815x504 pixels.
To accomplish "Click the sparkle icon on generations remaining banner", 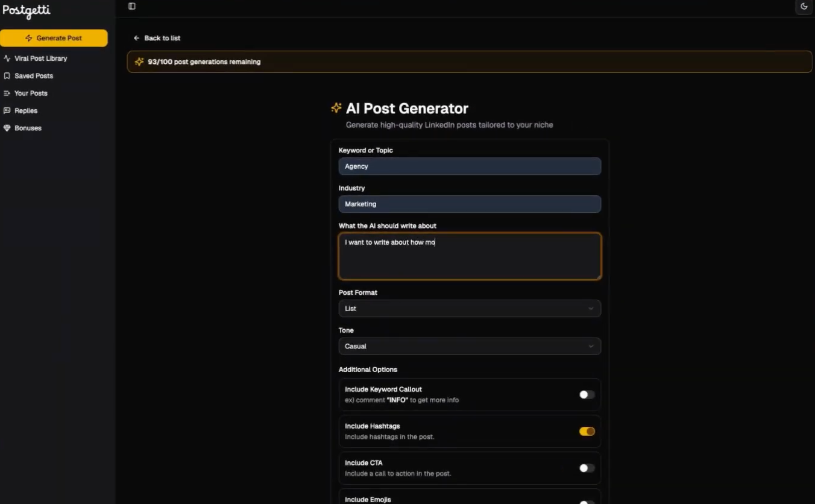I will point(139,61).
